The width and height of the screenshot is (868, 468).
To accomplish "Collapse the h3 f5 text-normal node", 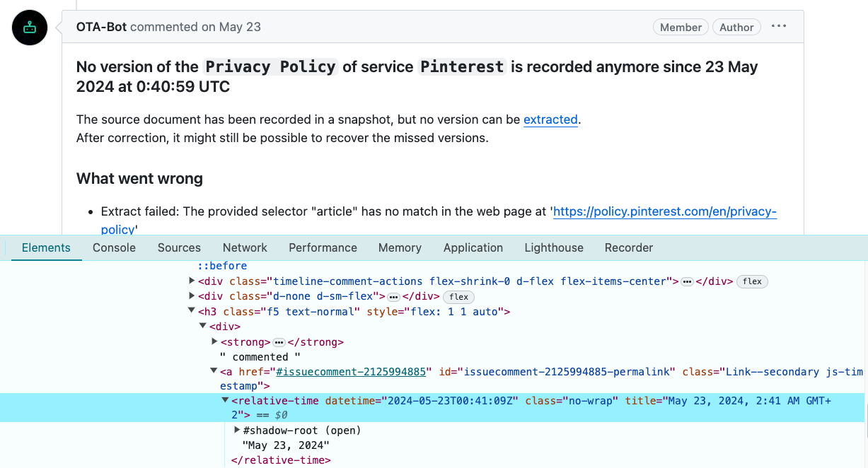I will 192,312.
